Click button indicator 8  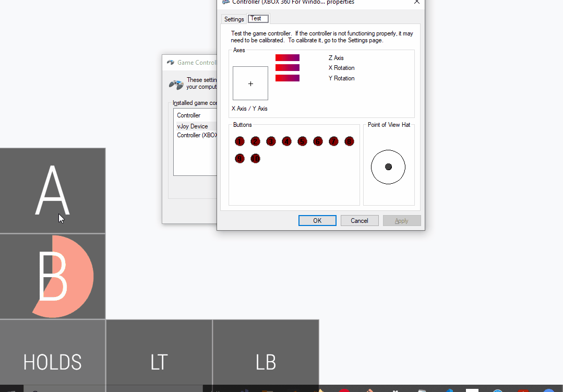[x=349, y=141]
